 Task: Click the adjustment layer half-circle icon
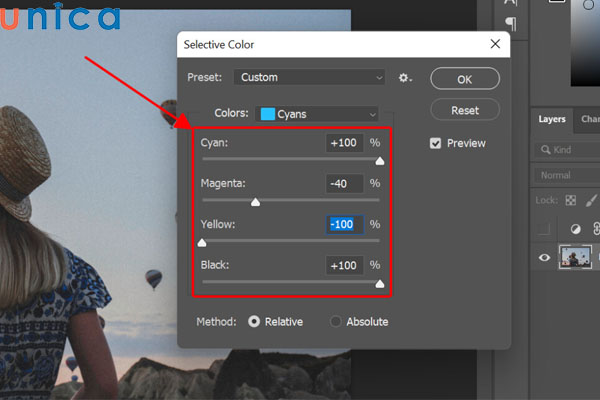pyautogui.click(x=575, y=229)
